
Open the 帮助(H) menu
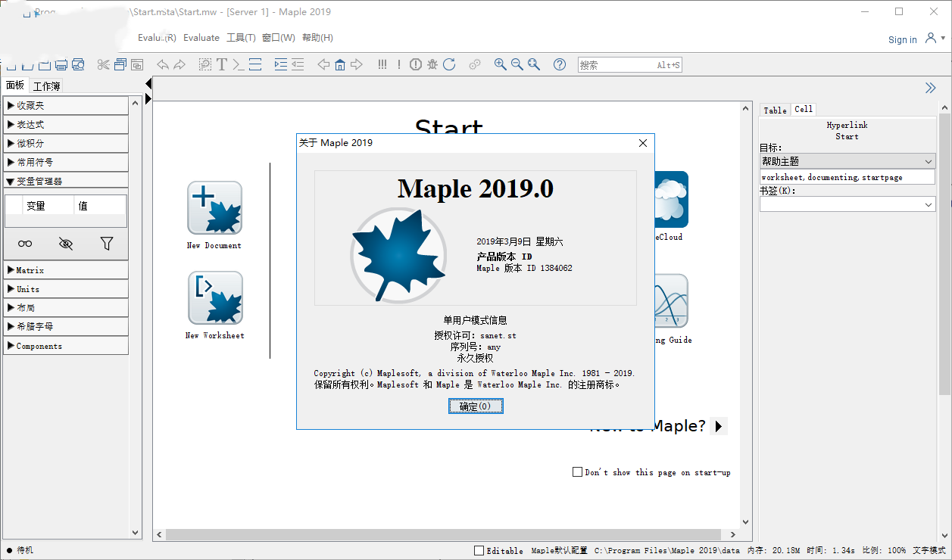[x=317, y=38]
